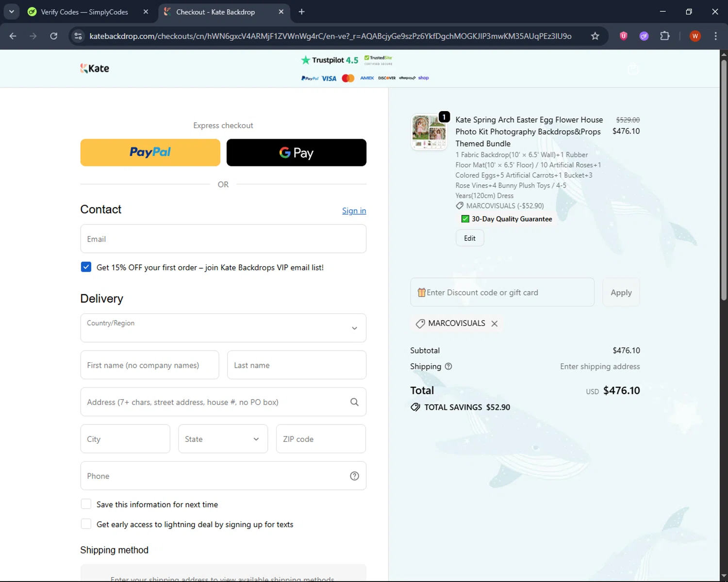The width and height of the screenshot is (728, 582).
Task: Reload the page
Action: [53, 36]
